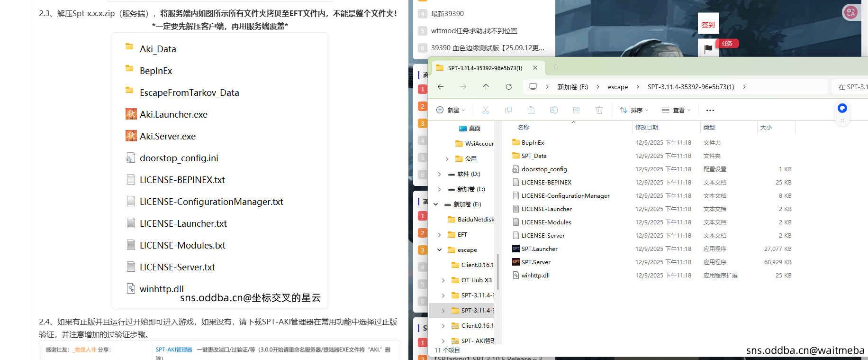
Task: Close the SPT-3.11.4-35392 tab
Action: (x=535, y=68)
